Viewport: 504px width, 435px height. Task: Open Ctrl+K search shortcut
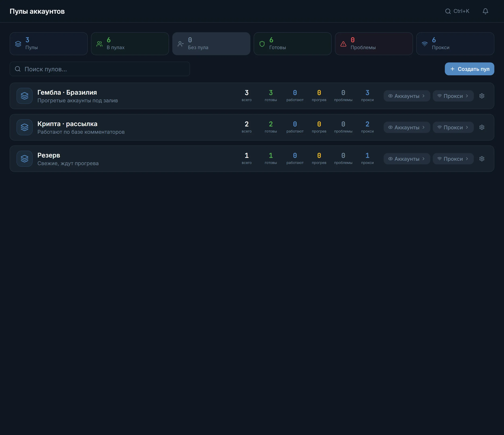point(457,11)
